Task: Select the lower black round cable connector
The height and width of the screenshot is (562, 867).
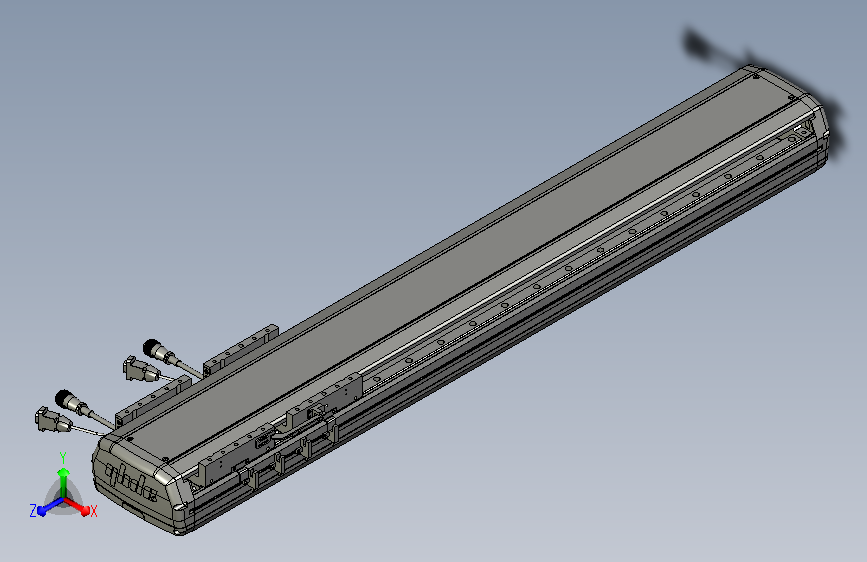Action: pyautogui.click(x=70, y=402)
